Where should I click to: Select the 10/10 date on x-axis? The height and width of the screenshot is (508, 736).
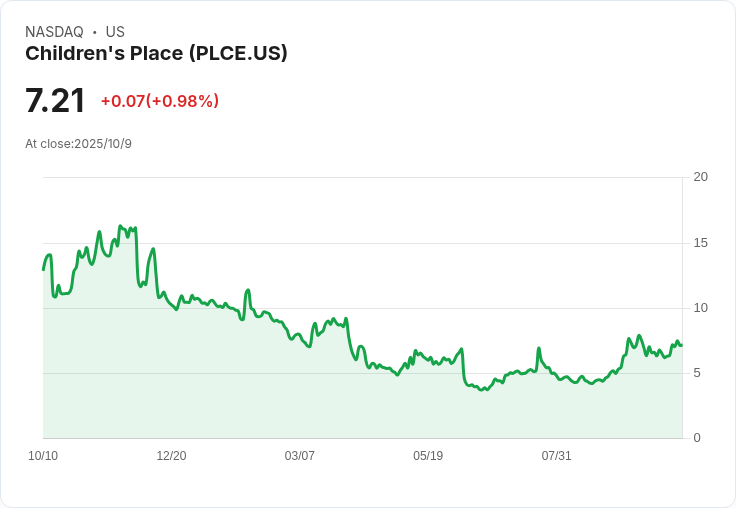tap(43, 456)
